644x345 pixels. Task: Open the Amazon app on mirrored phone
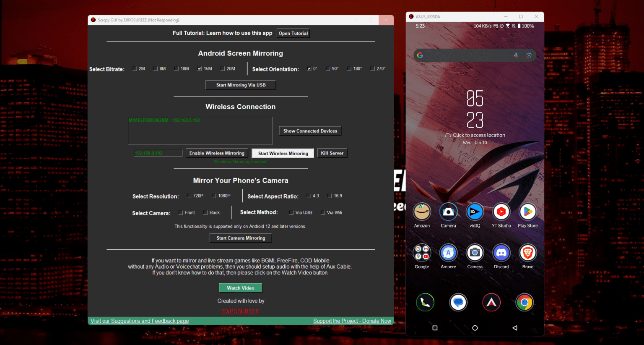(x=422, y=212)
